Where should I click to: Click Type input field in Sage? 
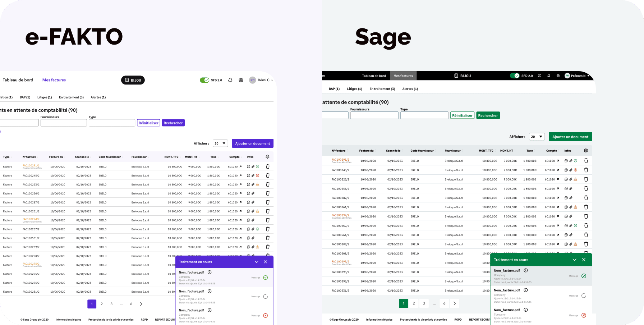pyautogui.click(x=424, y=115)
